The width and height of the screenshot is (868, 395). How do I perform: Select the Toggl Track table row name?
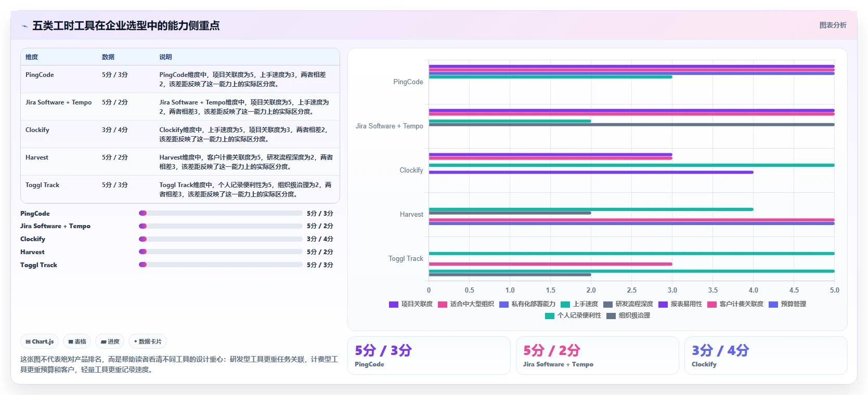[42, 185]
